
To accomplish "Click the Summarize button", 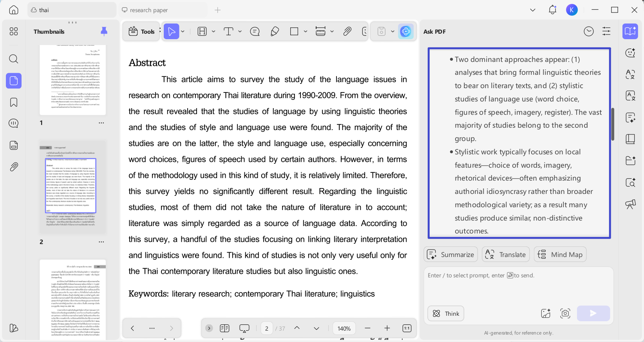I will (451, 254).
